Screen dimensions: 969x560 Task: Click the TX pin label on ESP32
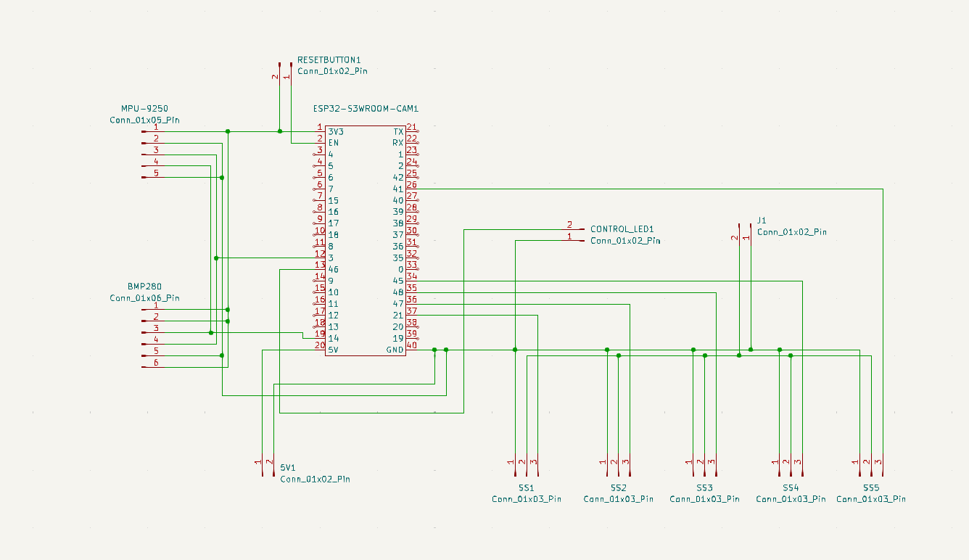[398, 132]
